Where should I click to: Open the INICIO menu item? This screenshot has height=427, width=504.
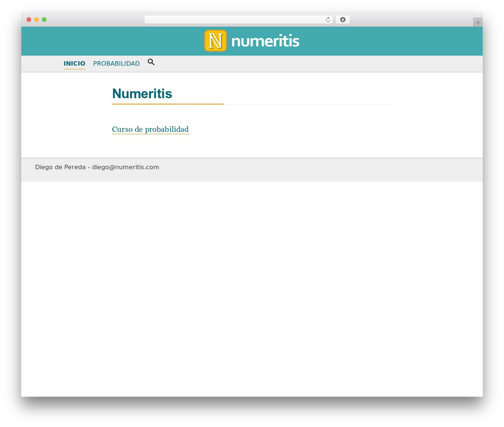tap(74, 63)
